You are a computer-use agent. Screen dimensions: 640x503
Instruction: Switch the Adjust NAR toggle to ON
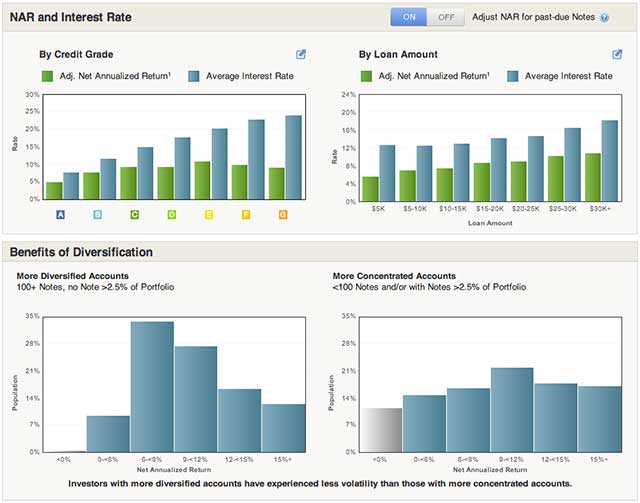(x=409, y=17)
